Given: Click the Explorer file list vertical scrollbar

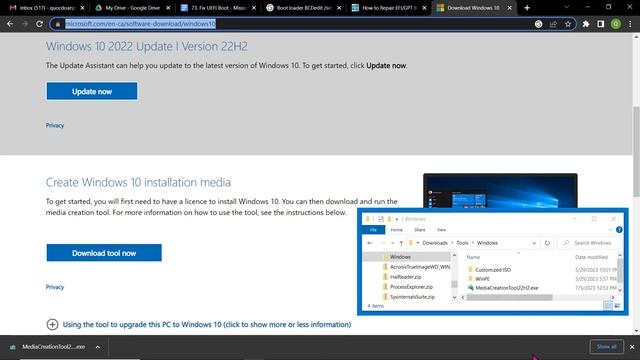Looking at the screenshot, I should [620, 271].
